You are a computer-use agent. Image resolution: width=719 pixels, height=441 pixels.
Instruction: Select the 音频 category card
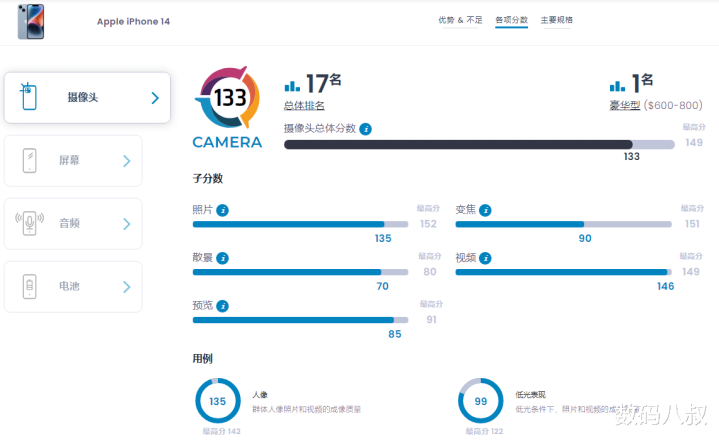click(x=73, y=224)
